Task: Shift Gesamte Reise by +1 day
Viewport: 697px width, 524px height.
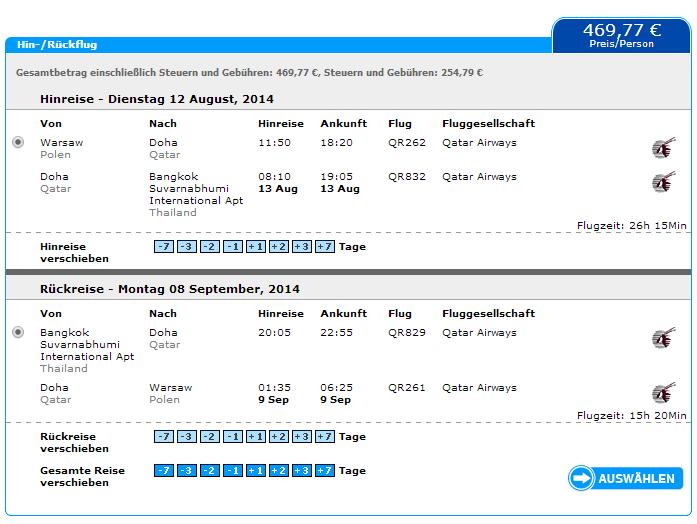Action: click(256, 470)
